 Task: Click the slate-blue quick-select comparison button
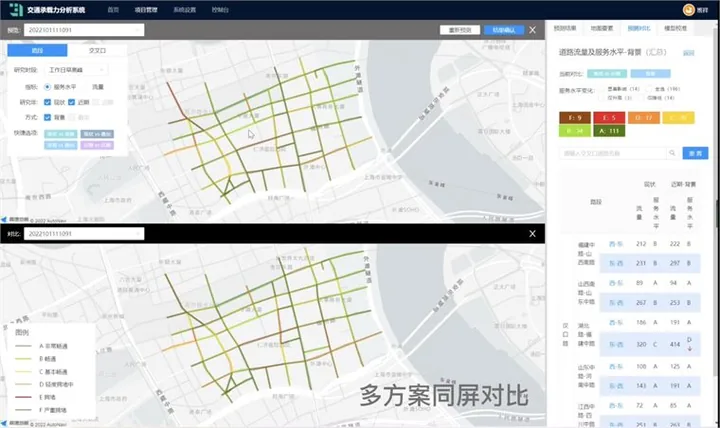(97, 134)
